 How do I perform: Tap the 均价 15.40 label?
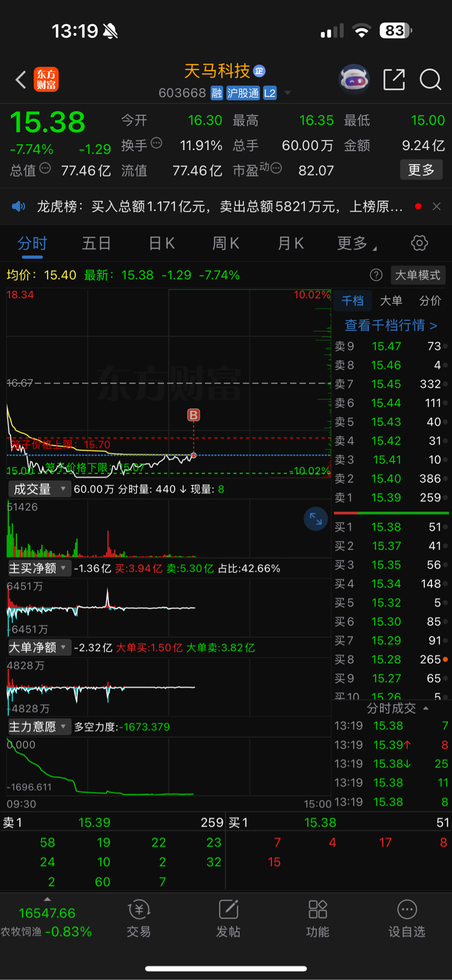[x=41, y=275]
